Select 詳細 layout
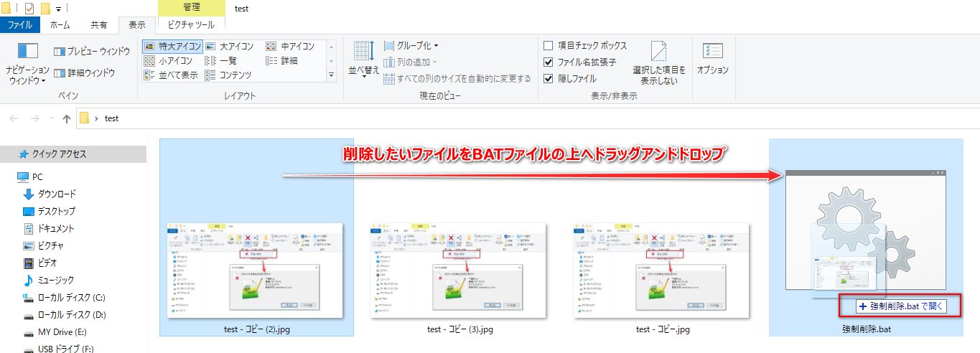The image size is (980, 353). point(281,60)
